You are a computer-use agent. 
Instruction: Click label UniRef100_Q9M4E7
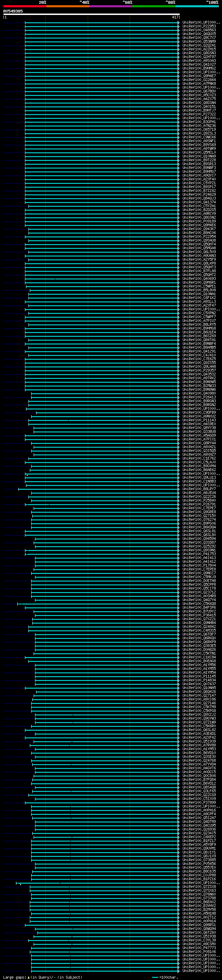199,76
